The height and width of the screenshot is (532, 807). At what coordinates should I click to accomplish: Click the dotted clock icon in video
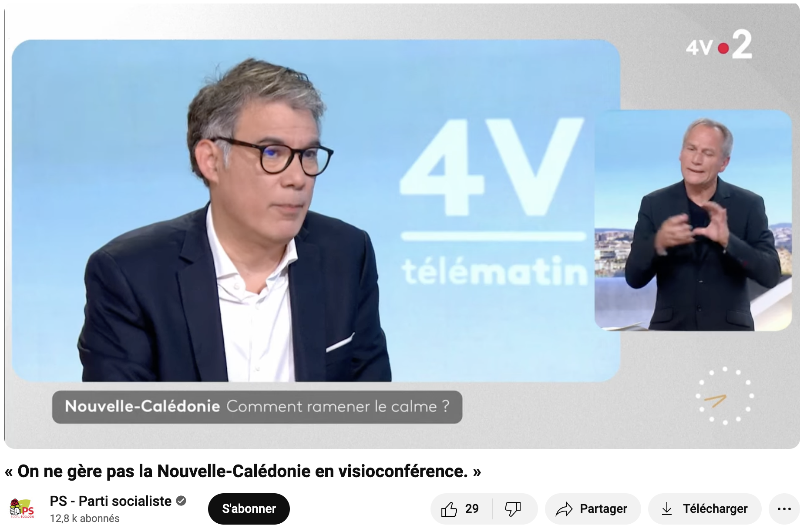(725, 396)
